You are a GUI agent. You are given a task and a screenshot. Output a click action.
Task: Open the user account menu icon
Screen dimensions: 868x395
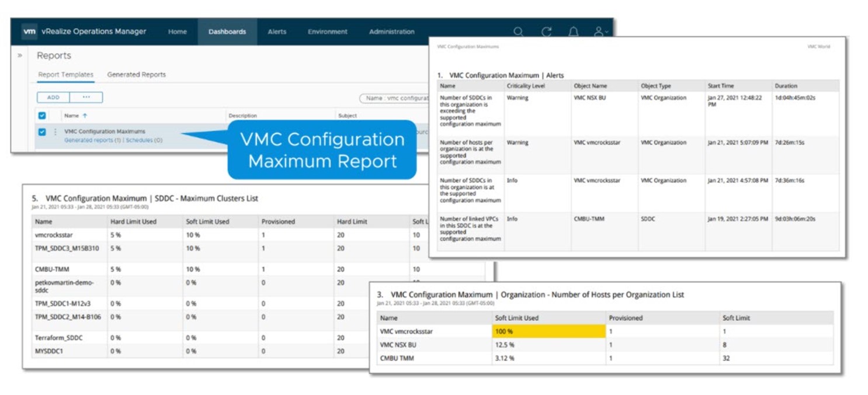(x=600, y=32)
